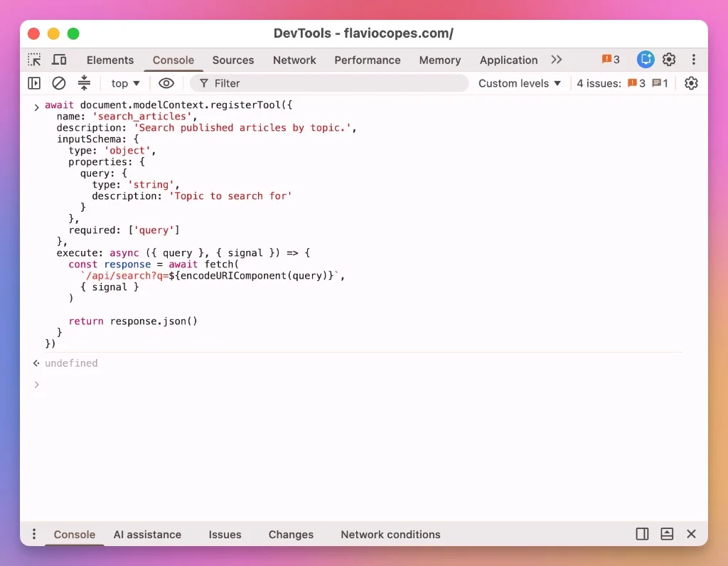This screenshot has width=728, height=566.
Task: Go to the Performance tab
Action: click(368, 60)
